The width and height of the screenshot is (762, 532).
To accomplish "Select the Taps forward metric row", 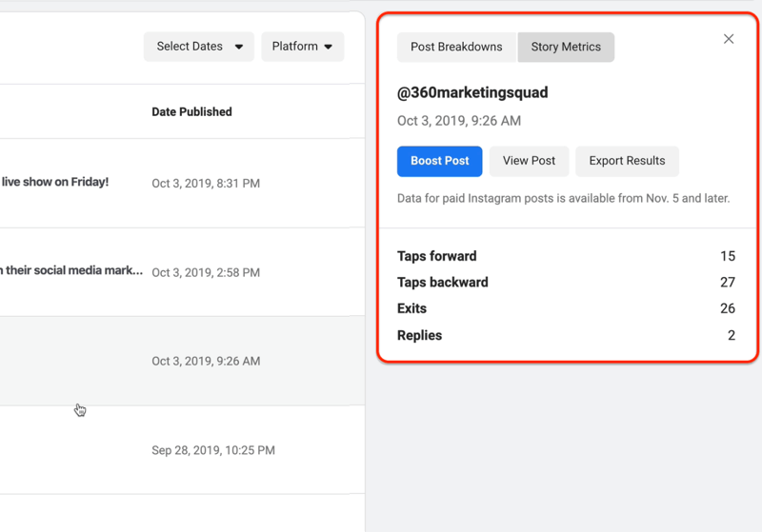I will [566, 256].
